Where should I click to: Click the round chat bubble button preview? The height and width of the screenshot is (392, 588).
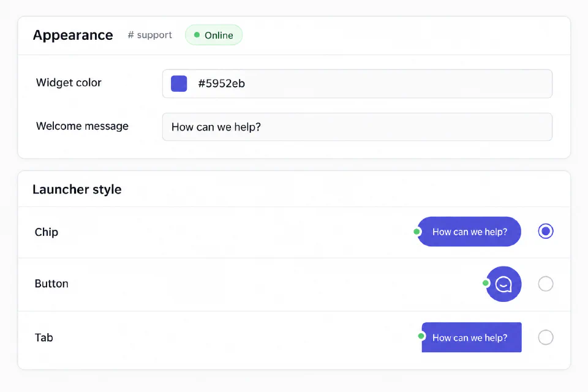point(503,284)
